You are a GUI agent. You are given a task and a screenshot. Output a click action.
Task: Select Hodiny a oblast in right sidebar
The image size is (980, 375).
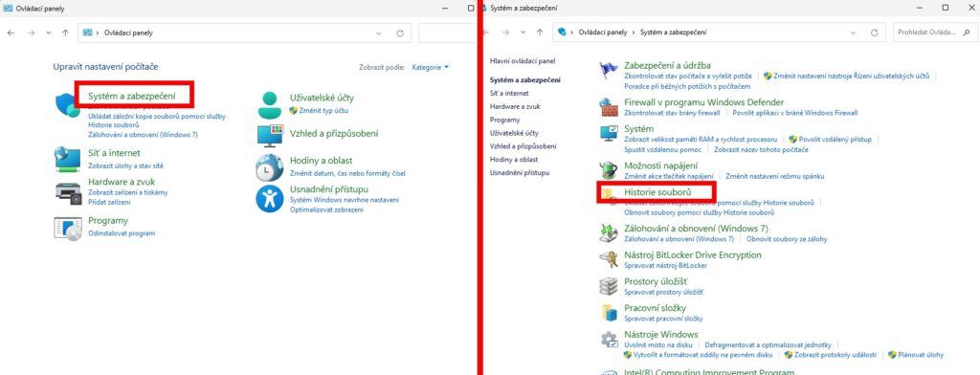(x=514, y=160)
